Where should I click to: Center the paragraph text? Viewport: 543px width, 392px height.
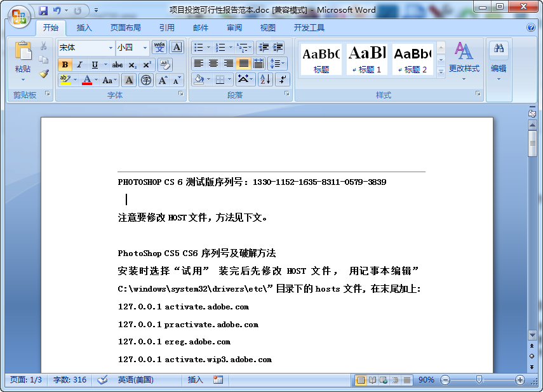coord(213,64)
